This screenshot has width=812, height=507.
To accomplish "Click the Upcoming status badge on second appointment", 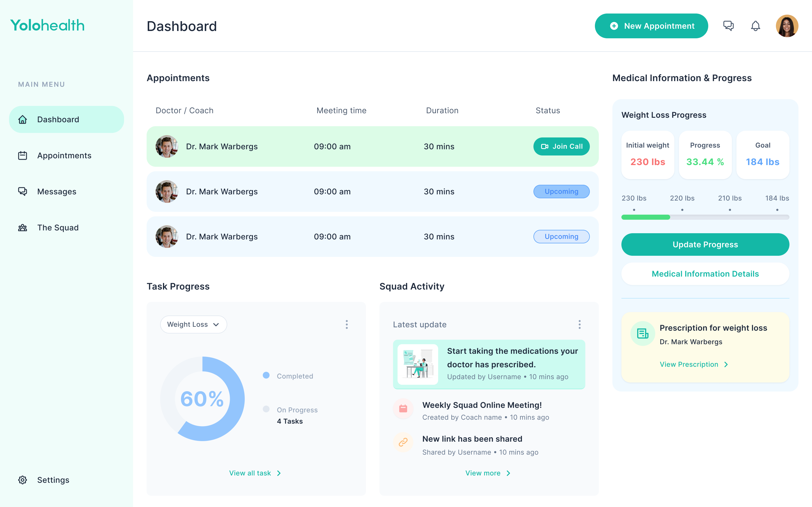I will pos(561,192).
